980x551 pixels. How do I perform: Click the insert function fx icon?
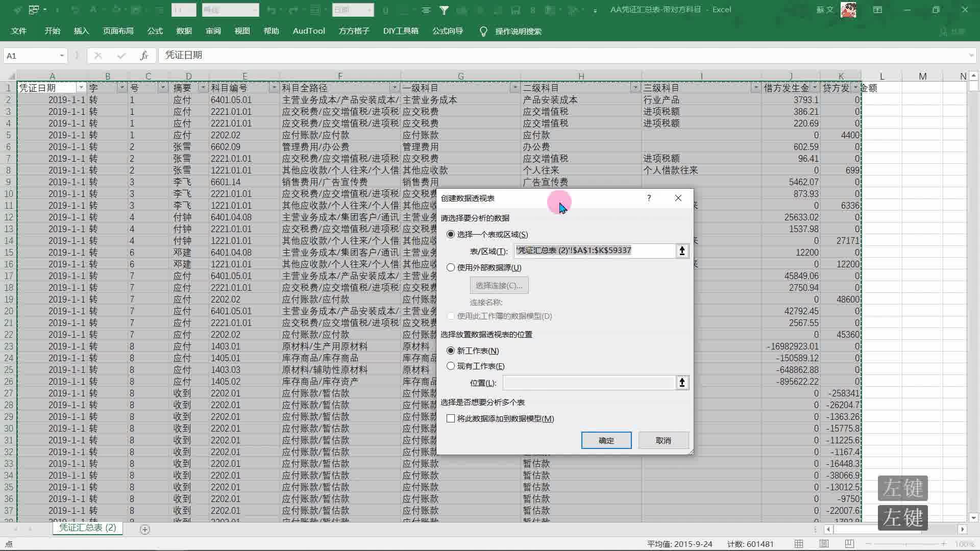pos(144,56)
